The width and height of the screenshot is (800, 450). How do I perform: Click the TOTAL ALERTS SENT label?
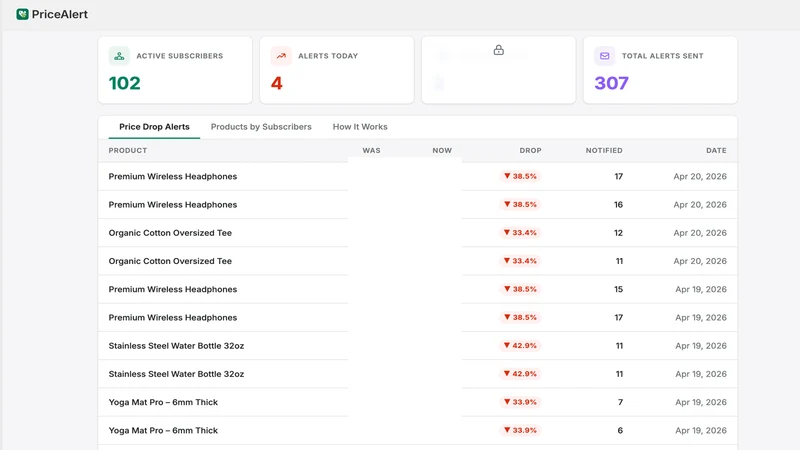click(662, 56)
